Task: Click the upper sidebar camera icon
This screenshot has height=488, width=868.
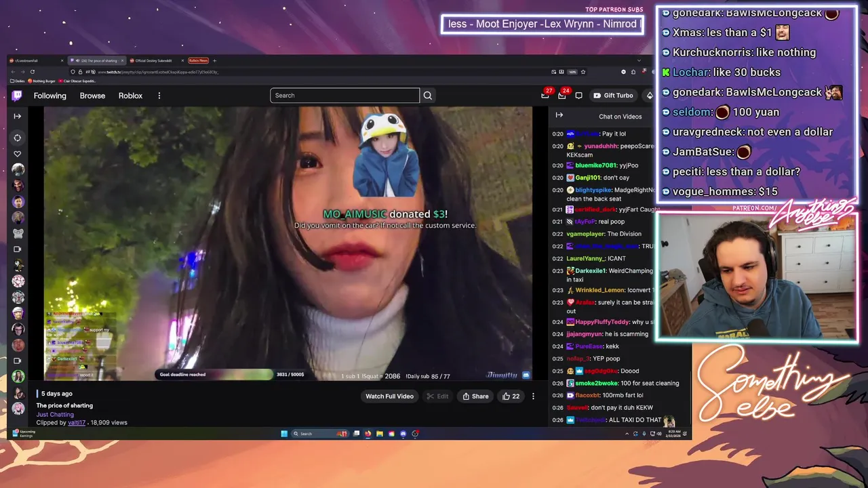Action: [x=18, y=249]
